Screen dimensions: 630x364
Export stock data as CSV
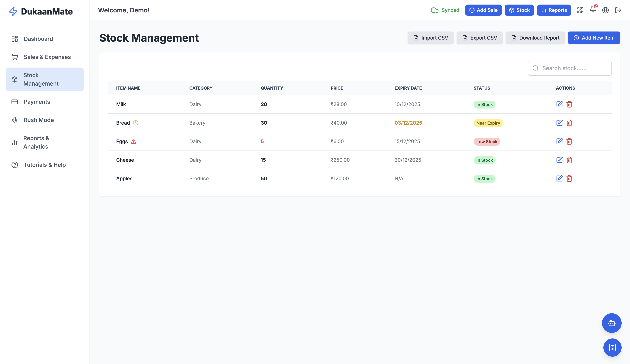coord(479,38)
